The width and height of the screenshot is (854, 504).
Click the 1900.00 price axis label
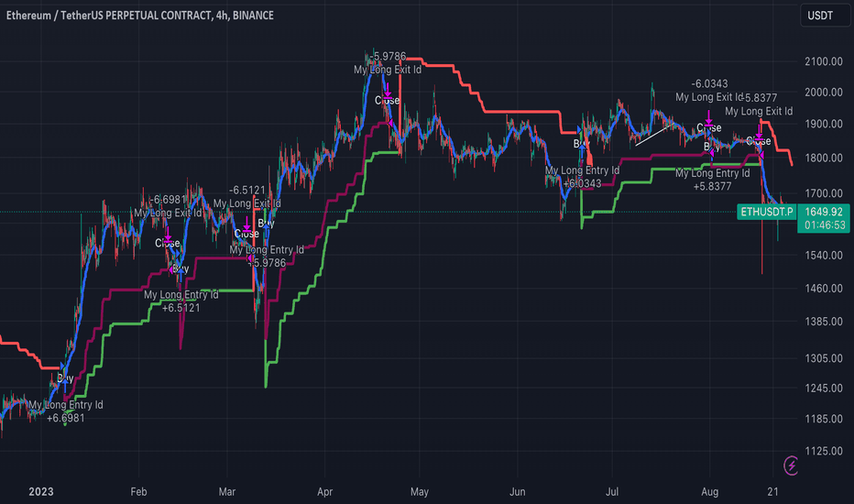pyautogui.click(x=824, y=125)
